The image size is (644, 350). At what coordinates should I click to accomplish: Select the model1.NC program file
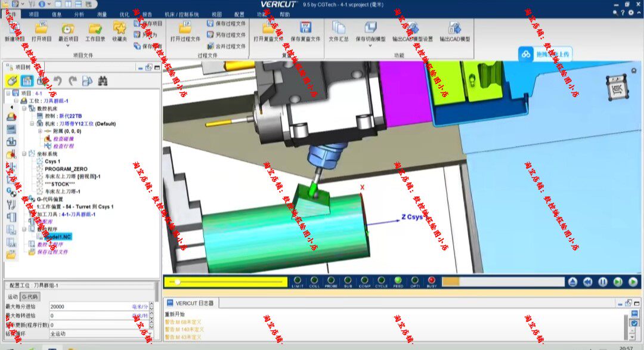(58, 237)
